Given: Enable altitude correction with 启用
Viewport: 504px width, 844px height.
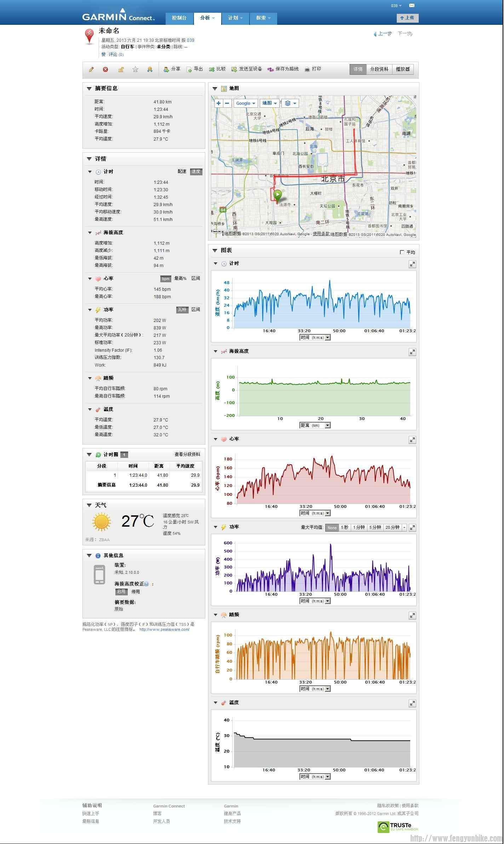Looking at the screenshot, I should (x=121, y=591).
